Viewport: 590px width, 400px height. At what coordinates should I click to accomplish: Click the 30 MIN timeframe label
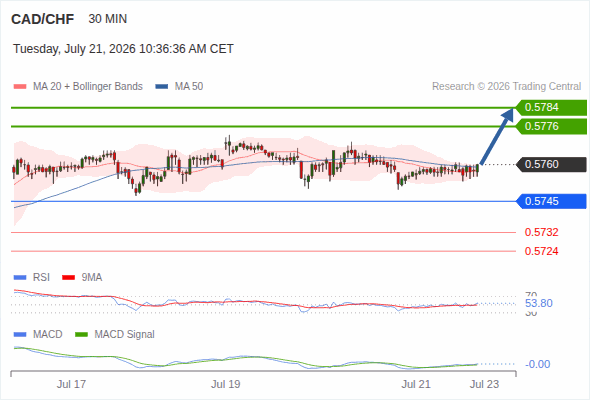click(108, 19)
